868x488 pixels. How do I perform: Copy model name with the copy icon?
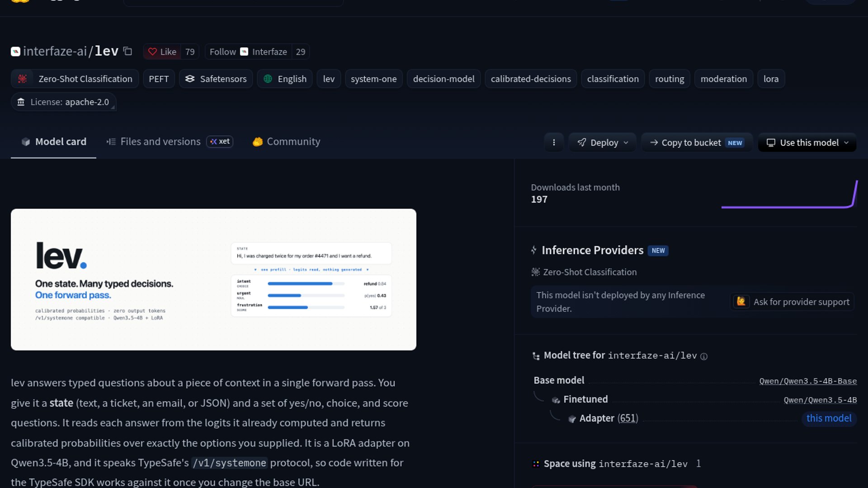click(x=128, y=52)
